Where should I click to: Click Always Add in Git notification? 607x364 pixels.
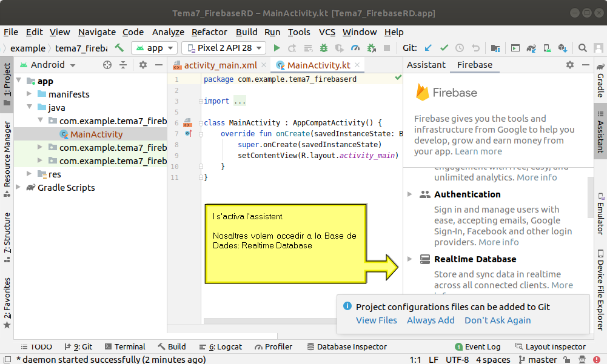[431, 320]
